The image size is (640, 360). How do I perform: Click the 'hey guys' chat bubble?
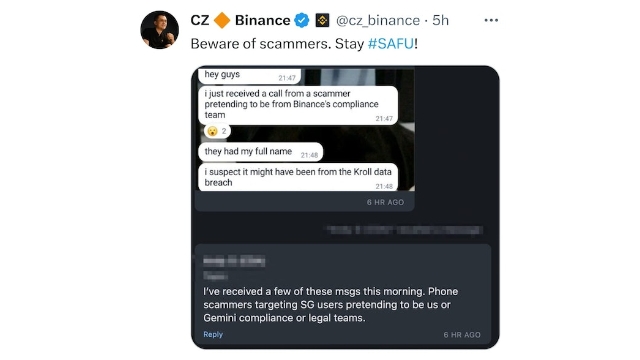click(x=249, y=76)
